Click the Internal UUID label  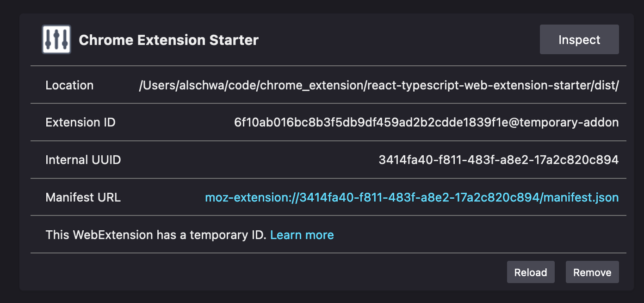(x=83, y=160)
